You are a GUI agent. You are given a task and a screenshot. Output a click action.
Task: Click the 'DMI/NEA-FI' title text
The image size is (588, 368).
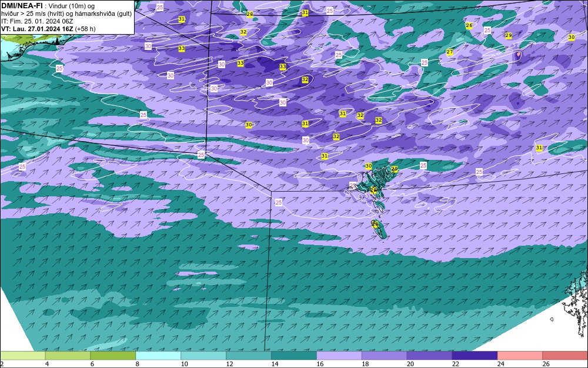click(22, 6)
